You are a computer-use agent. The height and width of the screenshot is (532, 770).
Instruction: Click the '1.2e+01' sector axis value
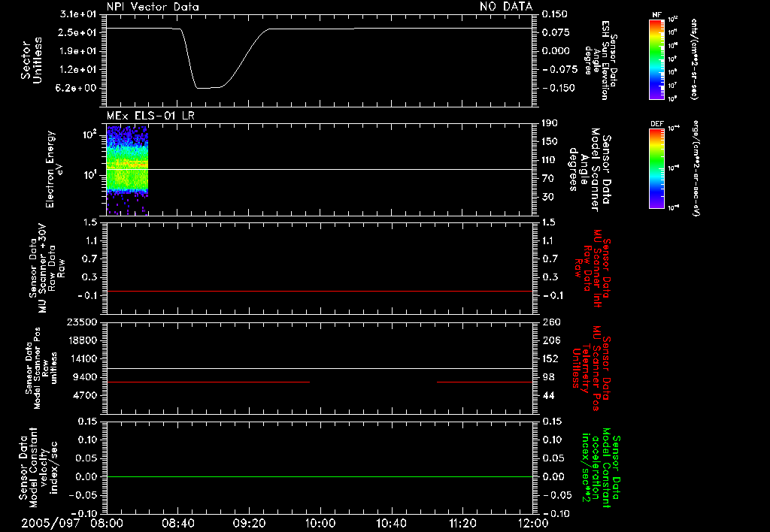(x=77, y=69)
